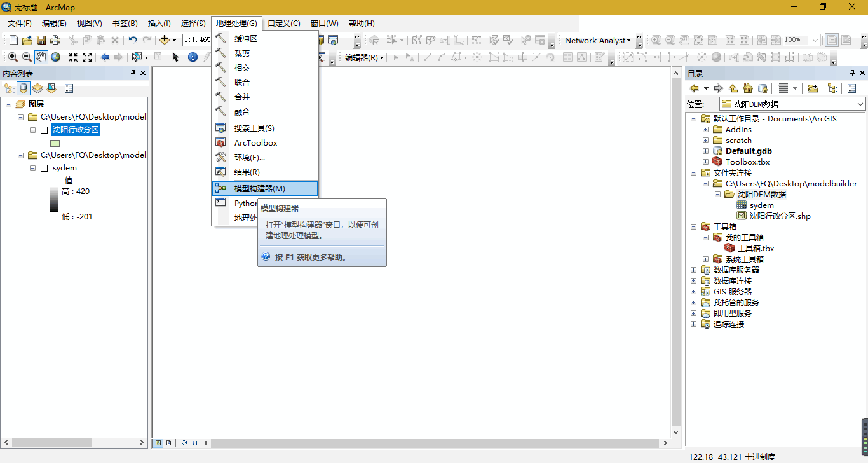Choose 裁剪 from geoprocessing menu

(x=265, y=53)
